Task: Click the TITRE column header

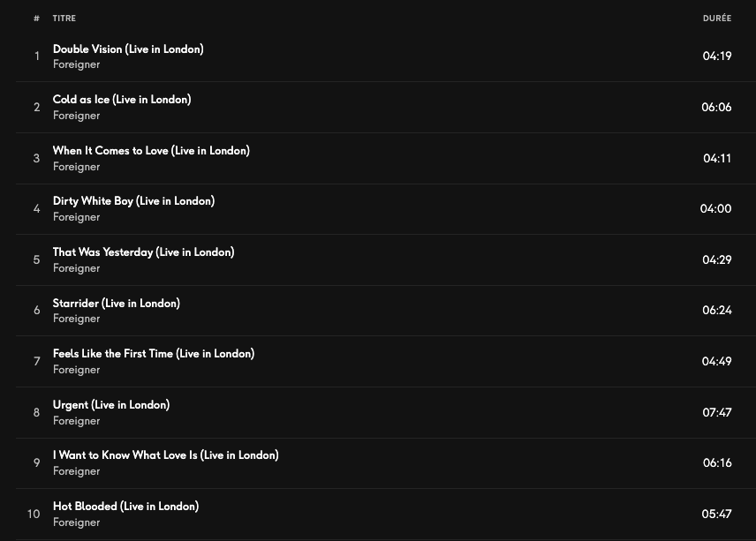Action: click(x=64, y=19)
